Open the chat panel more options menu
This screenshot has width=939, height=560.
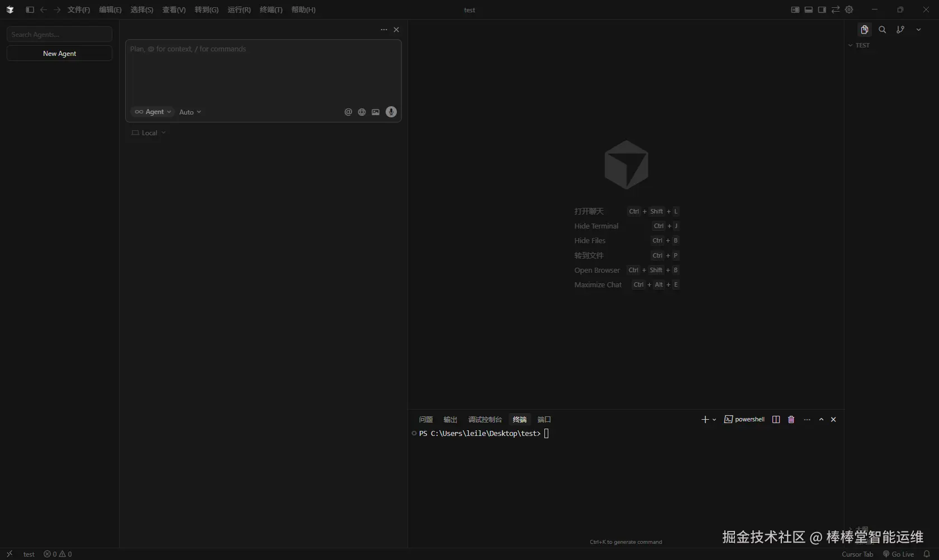pos(384,30)
